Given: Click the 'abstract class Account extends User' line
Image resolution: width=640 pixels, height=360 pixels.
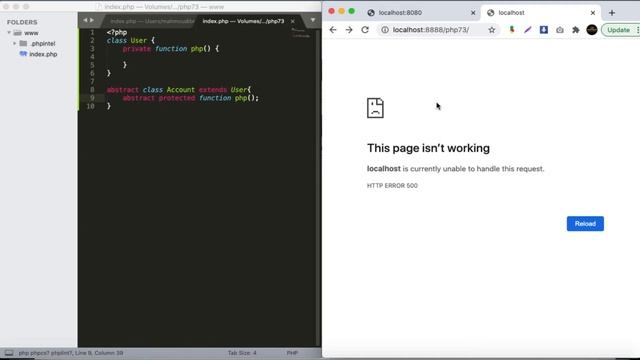Looking at the screenshot, I should pyautogui.click(x=179, y=90).
